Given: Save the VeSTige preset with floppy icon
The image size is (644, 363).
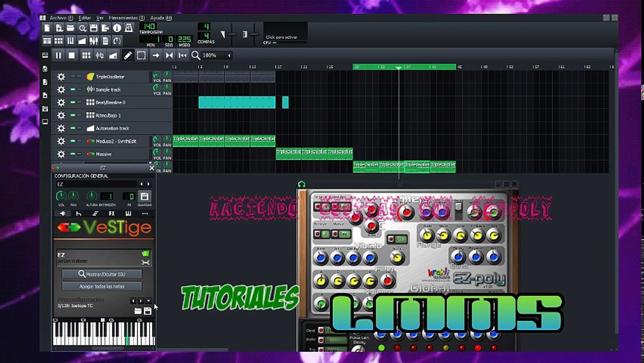Looking at the screenshot, I should [x=148, y=311].
